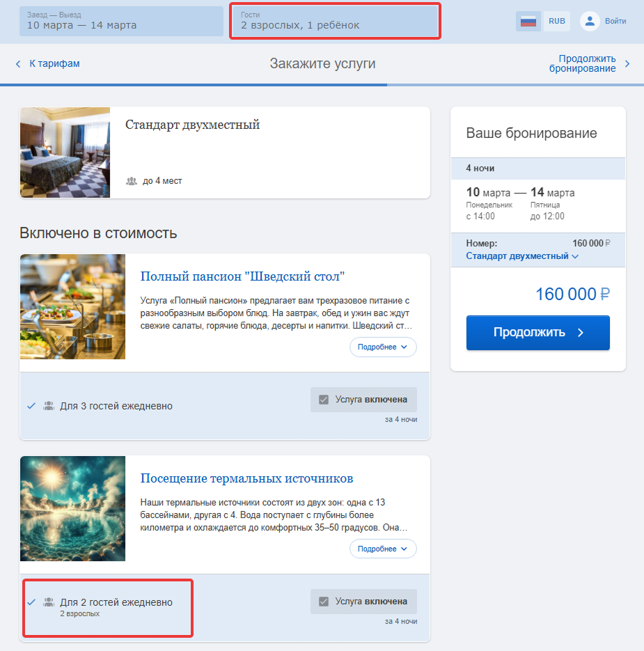Click the 2 взрослых guest note
The width and height of the screenshot is (644, 651).
80,613
